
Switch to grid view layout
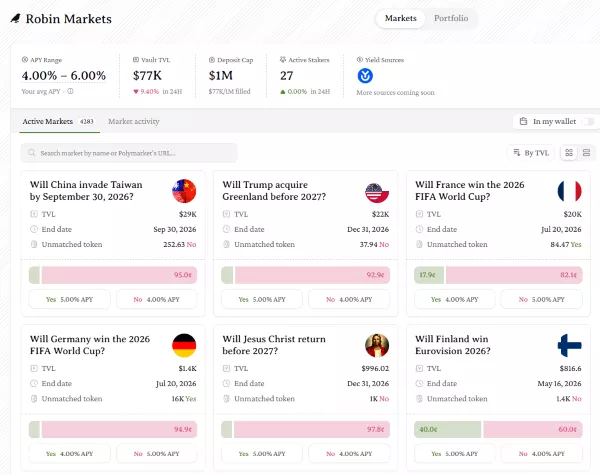pyautogui.click(x=569, y=153)
